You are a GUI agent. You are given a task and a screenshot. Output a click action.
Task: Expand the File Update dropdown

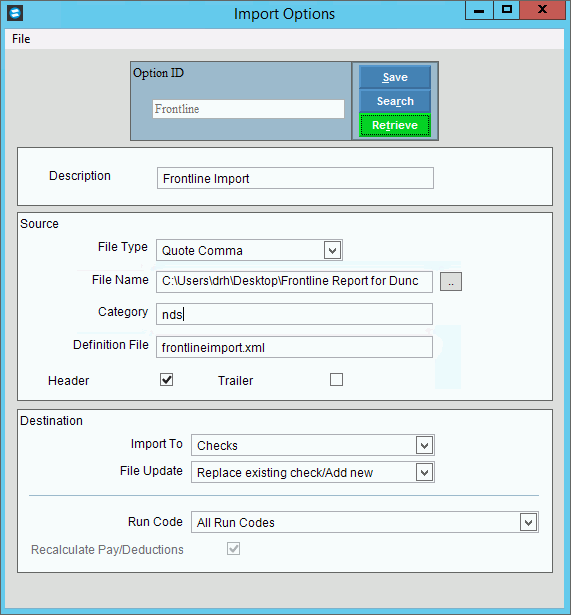[x=424, y=472]
